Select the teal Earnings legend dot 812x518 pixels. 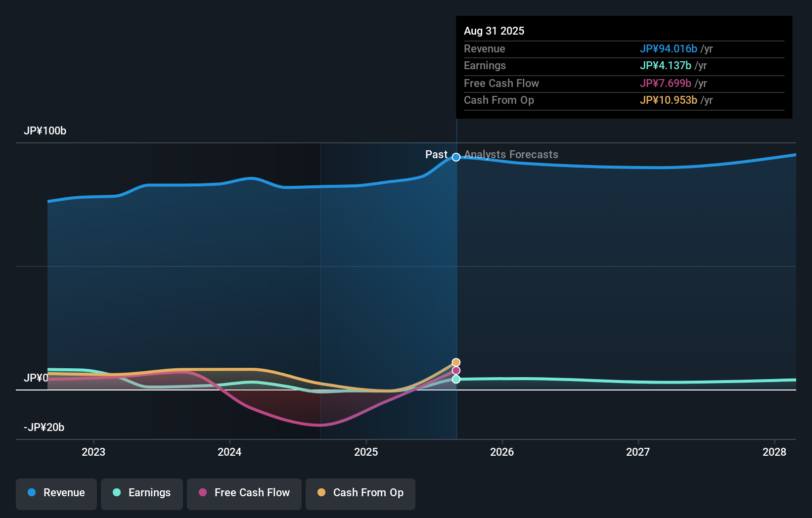(117, 492)
